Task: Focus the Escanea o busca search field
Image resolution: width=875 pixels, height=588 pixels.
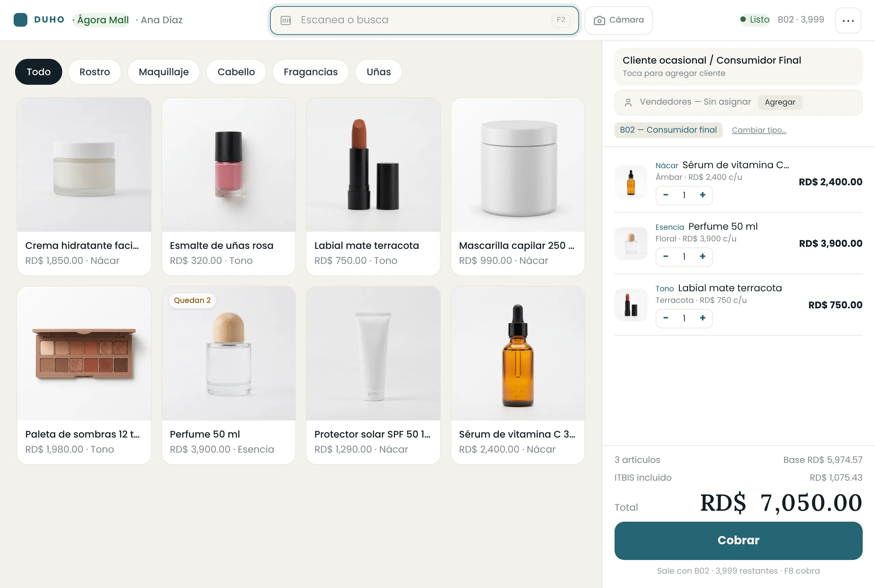Action: coord(425,20)
